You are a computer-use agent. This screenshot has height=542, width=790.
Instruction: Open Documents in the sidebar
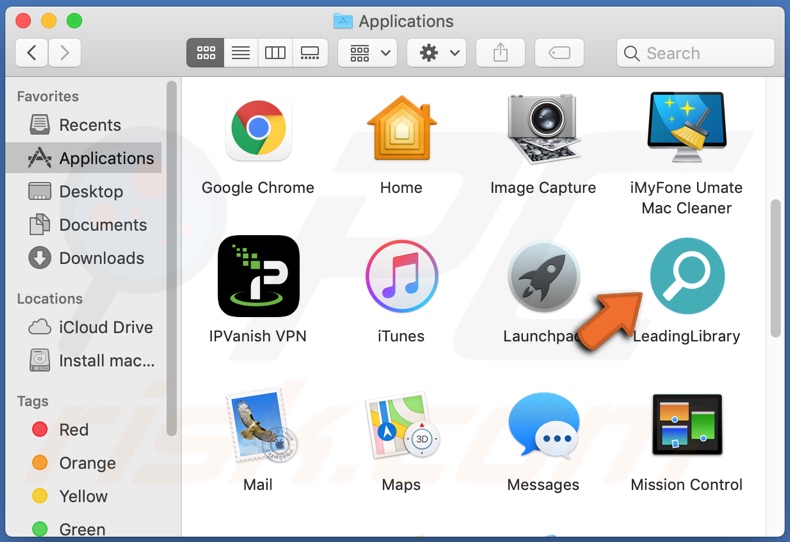[x=83, y=224]
